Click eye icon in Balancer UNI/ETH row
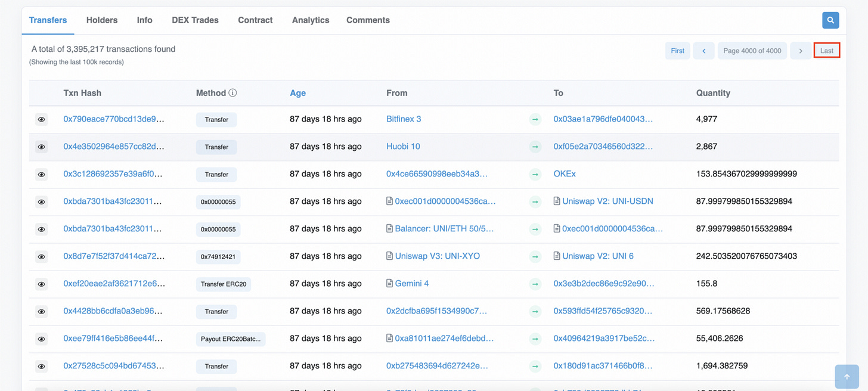This screenshot has height=391, width=868. [41, 229]
